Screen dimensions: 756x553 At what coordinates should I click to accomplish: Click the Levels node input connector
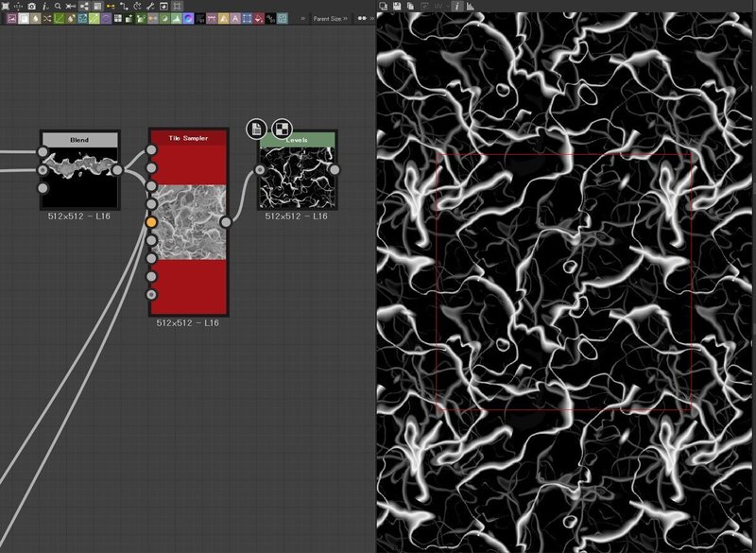[x=260, y=170]
